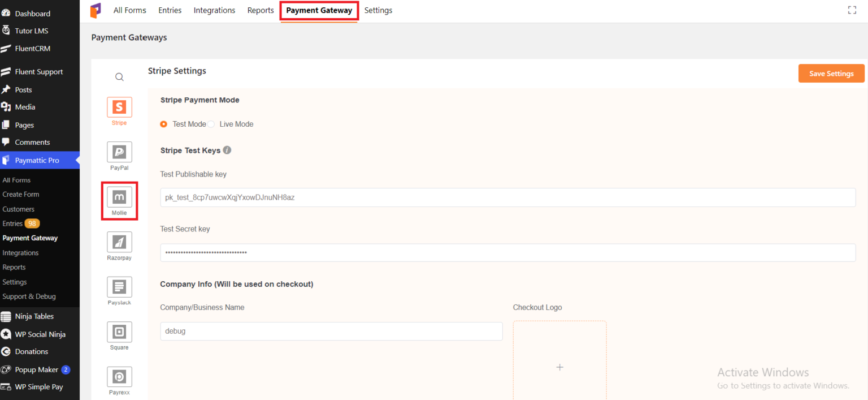Click the Stripe Test Keys info tooltip
The height and width of the screenshot is (400, 868).
(x=227, y=150)
